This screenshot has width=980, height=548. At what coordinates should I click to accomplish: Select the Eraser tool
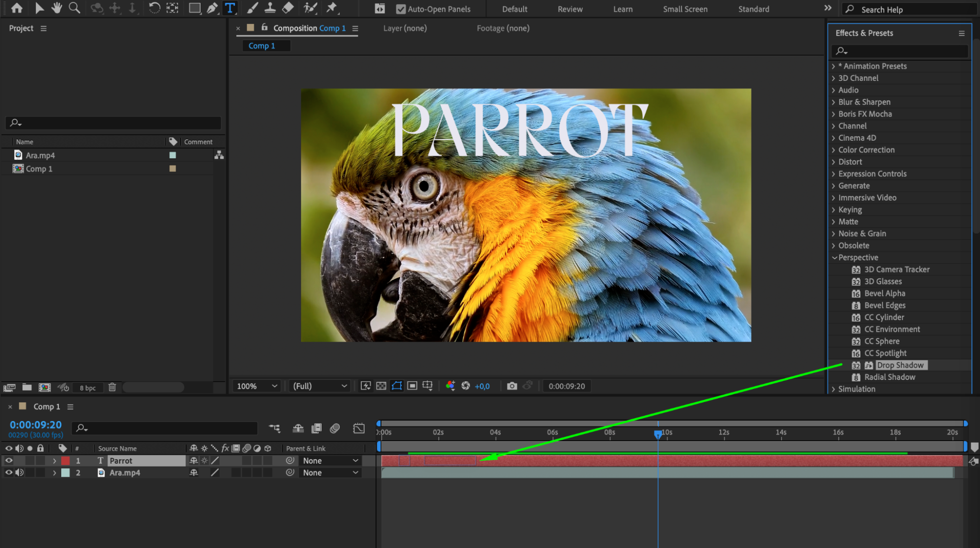[x=288, y=8]
